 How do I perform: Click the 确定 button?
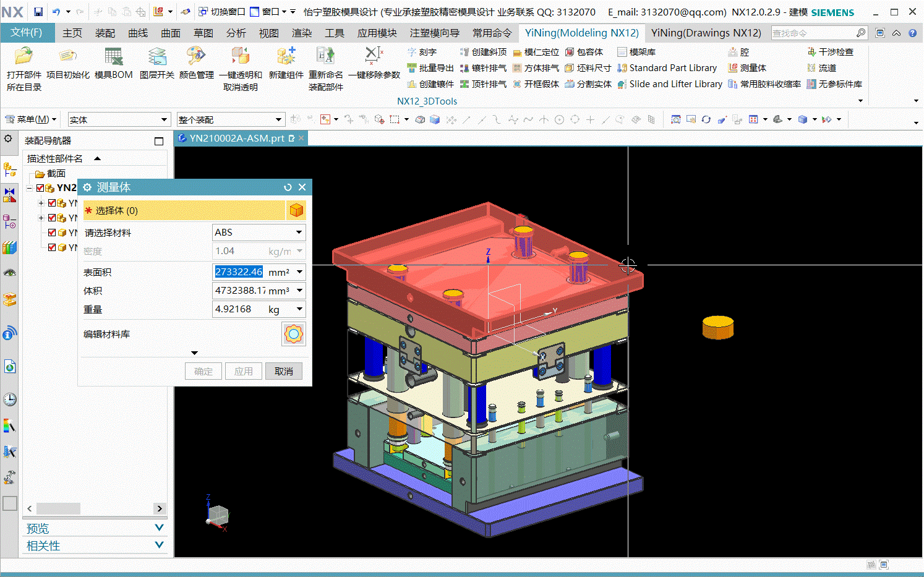click(203, 371)
